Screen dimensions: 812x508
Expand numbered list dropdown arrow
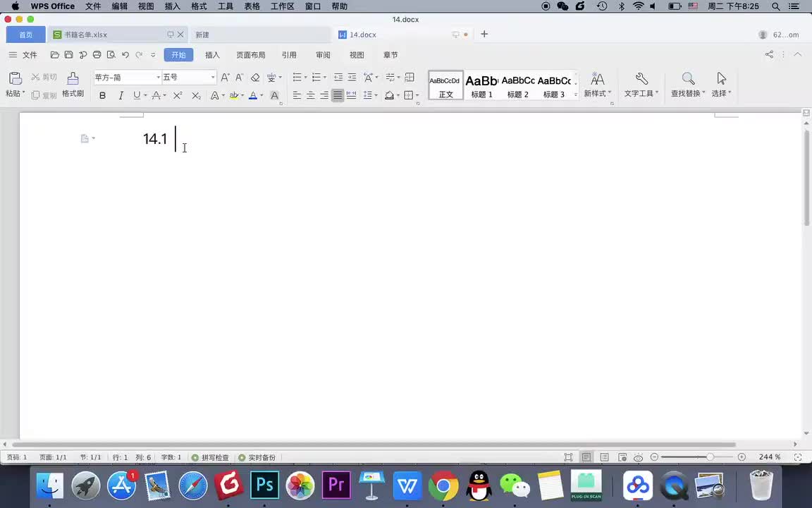coord(325,77)
